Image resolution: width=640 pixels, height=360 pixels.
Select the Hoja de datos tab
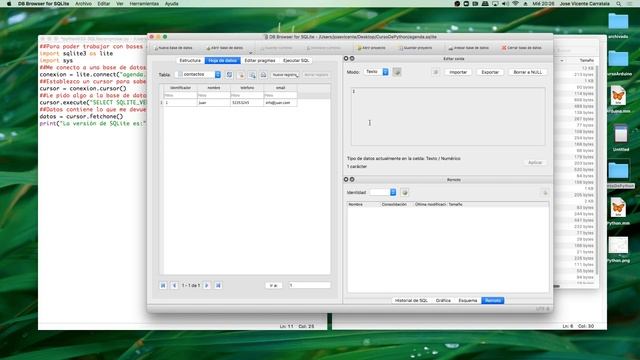pos(222,60)
